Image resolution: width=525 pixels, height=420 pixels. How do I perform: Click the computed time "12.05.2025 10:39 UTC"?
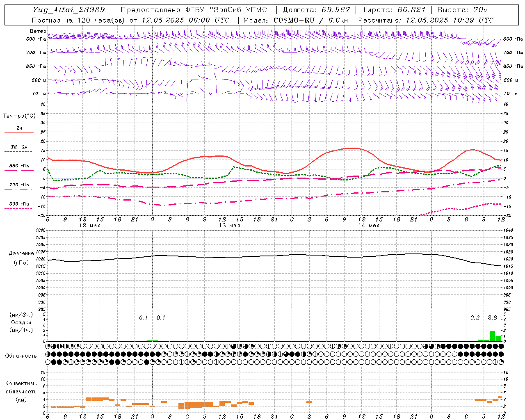[450, 20]
